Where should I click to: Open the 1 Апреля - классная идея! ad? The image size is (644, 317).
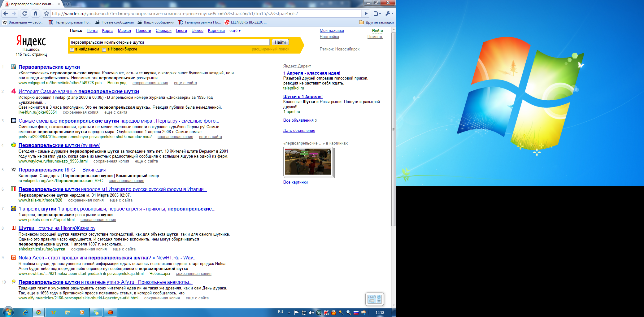(312, 73)
